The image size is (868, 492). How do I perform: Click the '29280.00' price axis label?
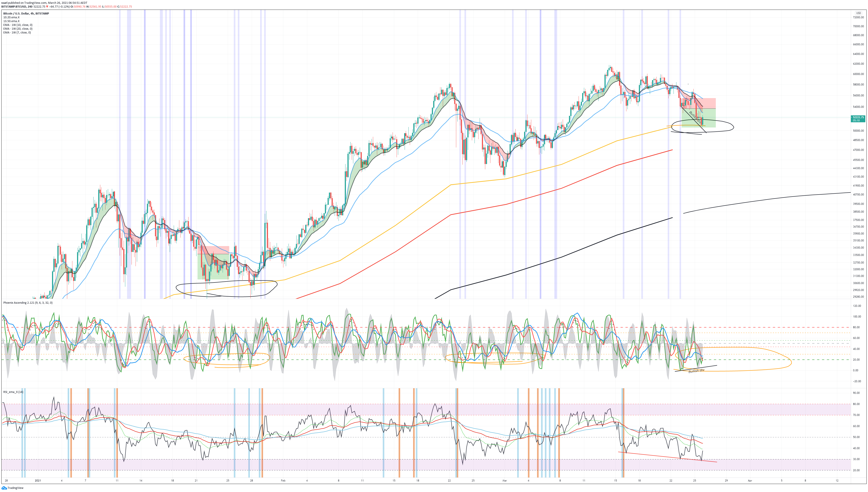pos(858,297)
